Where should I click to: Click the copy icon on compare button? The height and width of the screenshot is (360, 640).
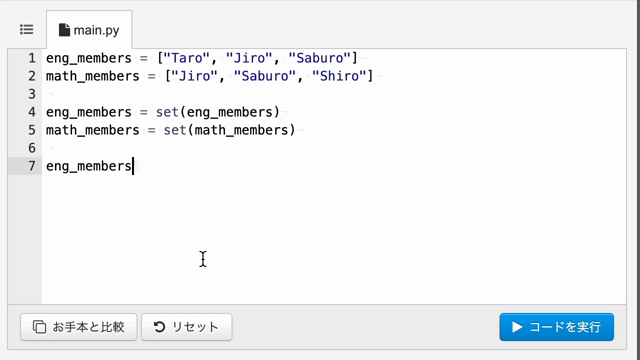coord(39,327)
